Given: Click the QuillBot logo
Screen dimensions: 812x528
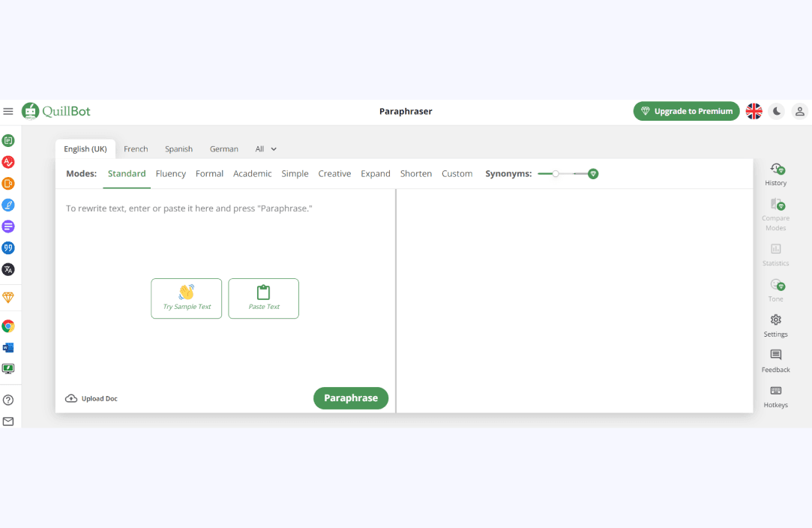Looking at the screenshot, I should pyautogui.click(x=56, y=112).
